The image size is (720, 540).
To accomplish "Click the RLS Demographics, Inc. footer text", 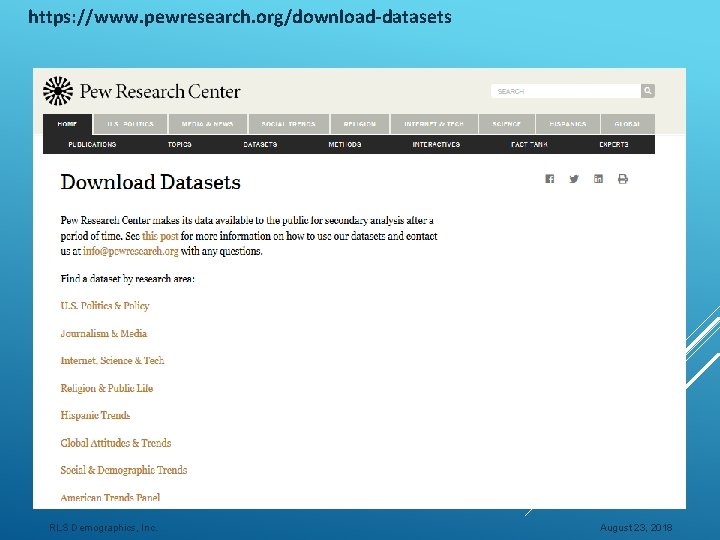I will click(103, 528).
